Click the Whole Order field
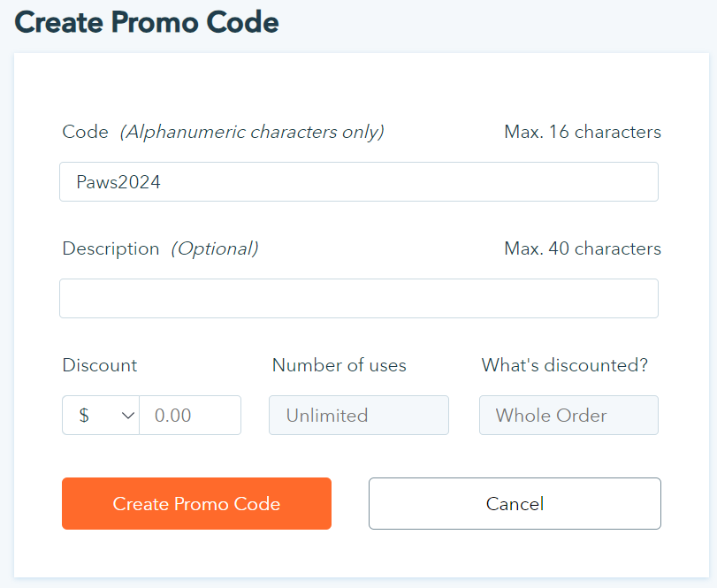717x588 pixels. click(x=568, y=416)
